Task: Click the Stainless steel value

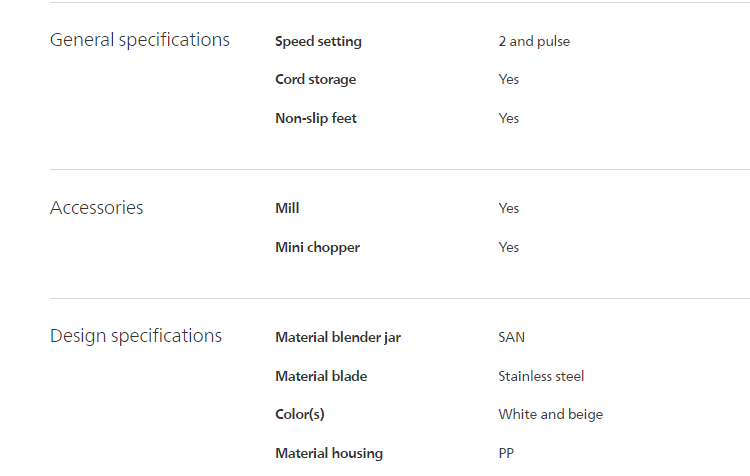Action: click(541, 376)
